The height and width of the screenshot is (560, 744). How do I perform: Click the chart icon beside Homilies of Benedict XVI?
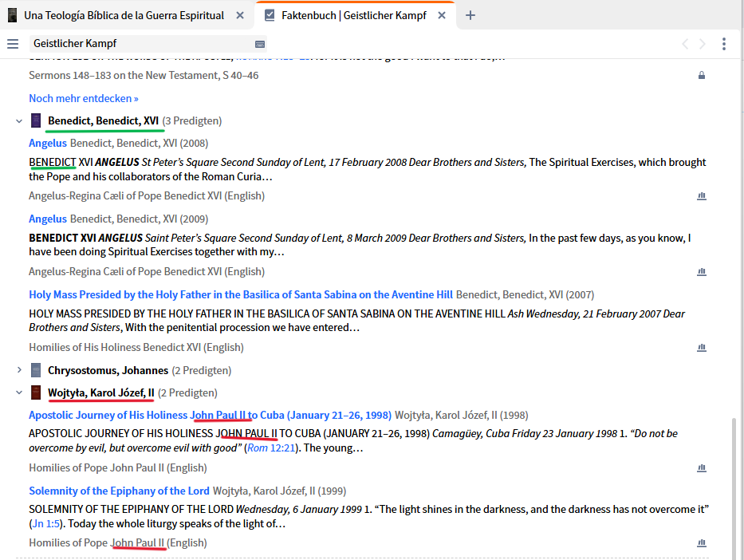point(702,347)
